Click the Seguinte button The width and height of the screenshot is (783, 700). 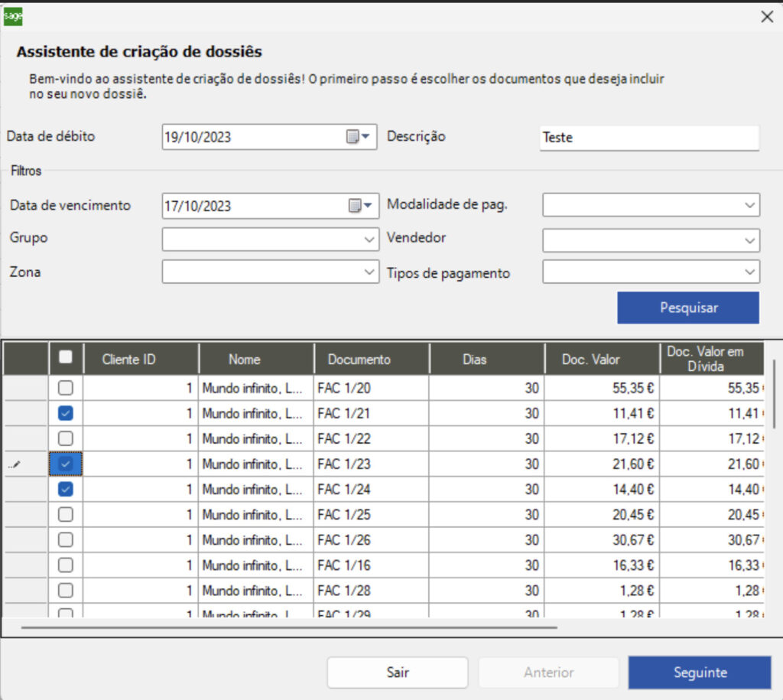coord(700,672)
